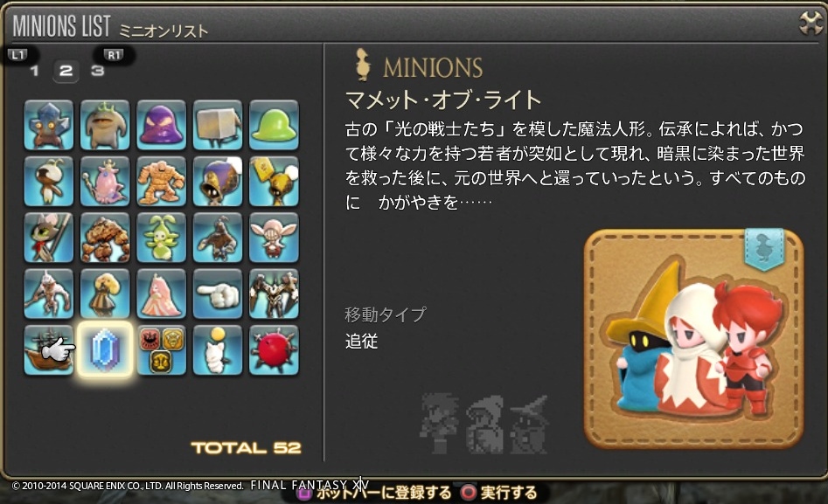Select the three-faces random minion icon
Screen dimensions: 828x504
[161, 350]
